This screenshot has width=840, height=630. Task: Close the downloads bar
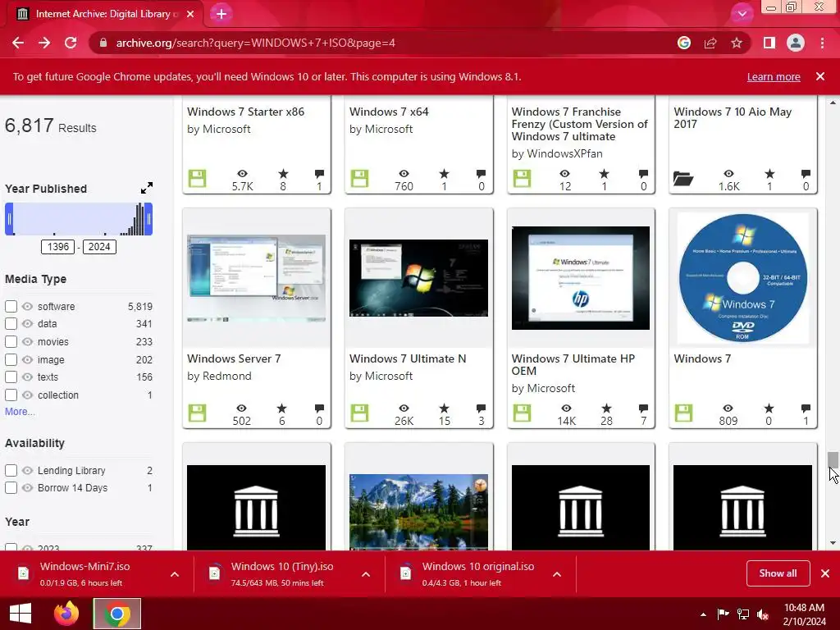coord(825,573)
